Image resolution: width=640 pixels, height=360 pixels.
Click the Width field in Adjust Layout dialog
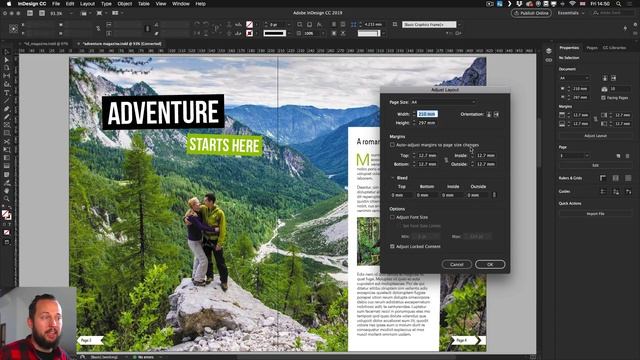click(x=427, y=114)
